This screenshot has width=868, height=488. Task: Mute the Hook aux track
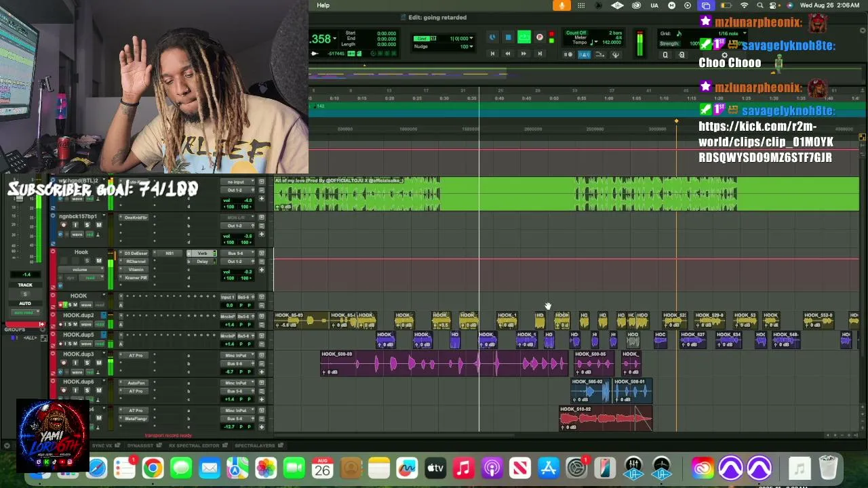(x=98, y=261)
